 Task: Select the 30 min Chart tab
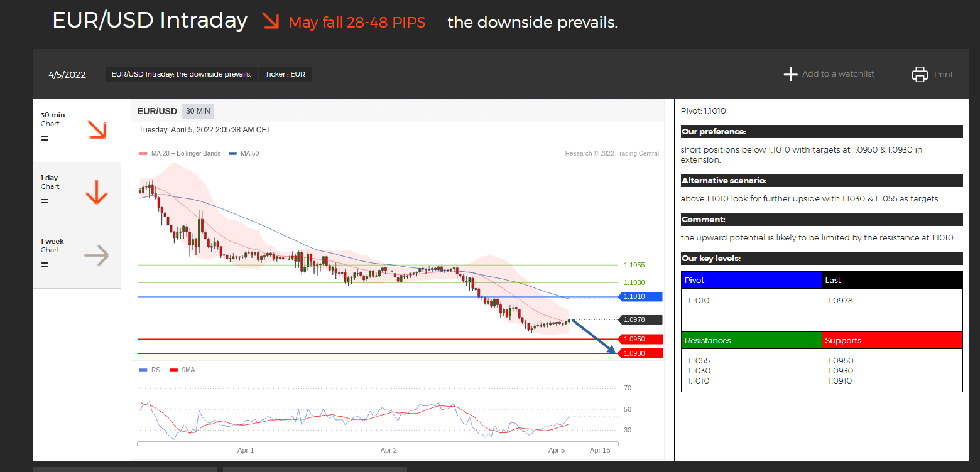(x=77, y=131)
